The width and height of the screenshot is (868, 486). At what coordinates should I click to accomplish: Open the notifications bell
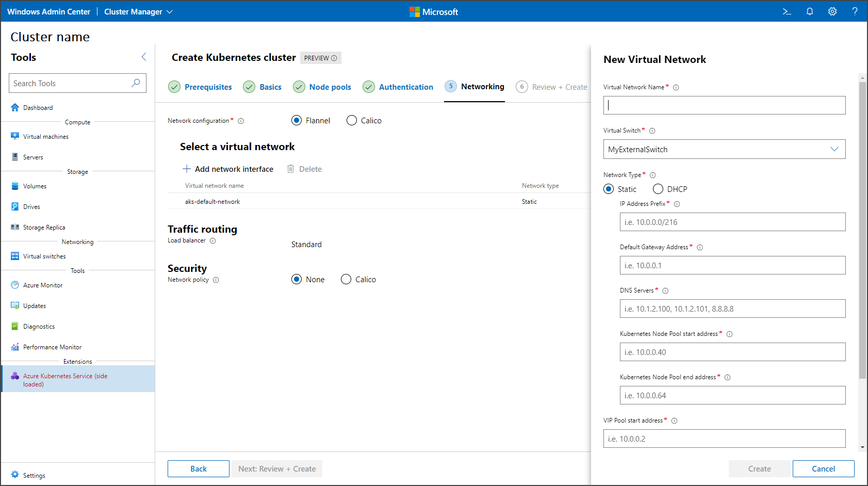tap(809, 11)
